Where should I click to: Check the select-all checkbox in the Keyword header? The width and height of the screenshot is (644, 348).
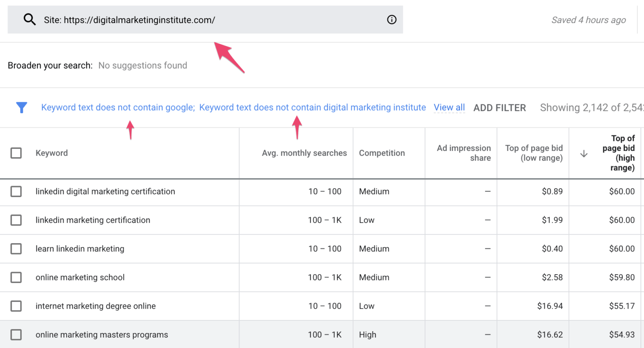tap(16, 153)
